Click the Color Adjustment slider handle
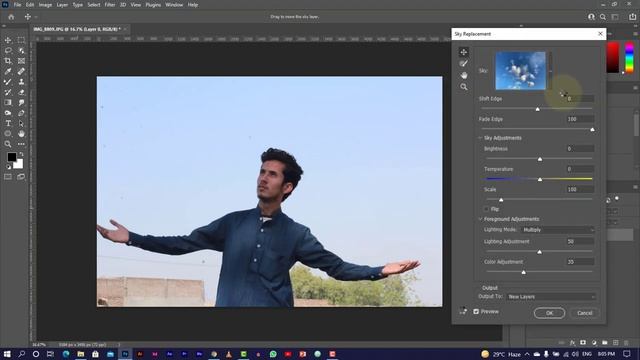640x360 pixels. [524, 272]
